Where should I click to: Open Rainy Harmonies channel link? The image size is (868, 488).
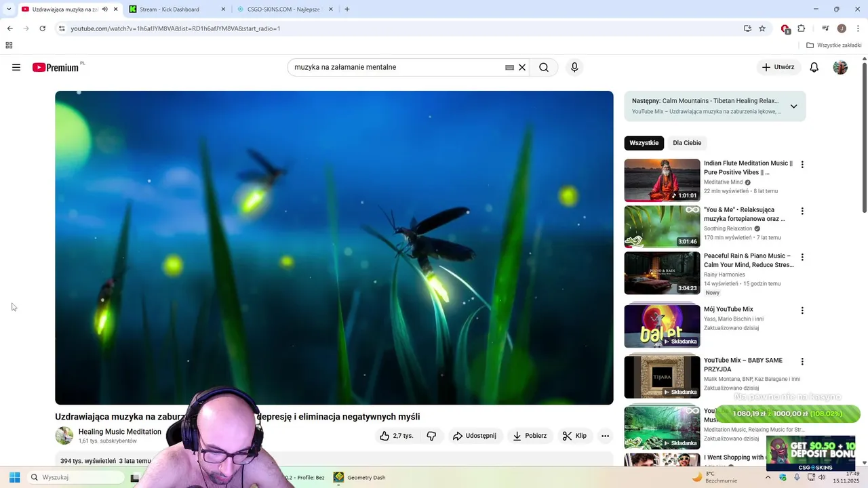pyautogui.click(x=724, y=274)
